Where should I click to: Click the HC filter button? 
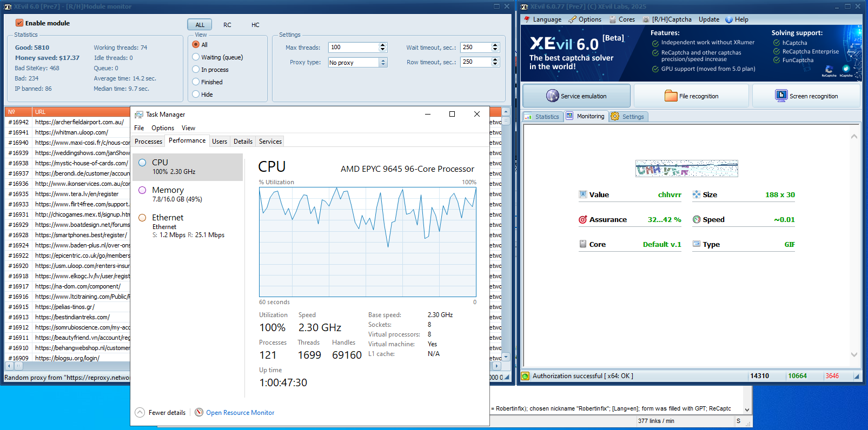click(255, 25)
